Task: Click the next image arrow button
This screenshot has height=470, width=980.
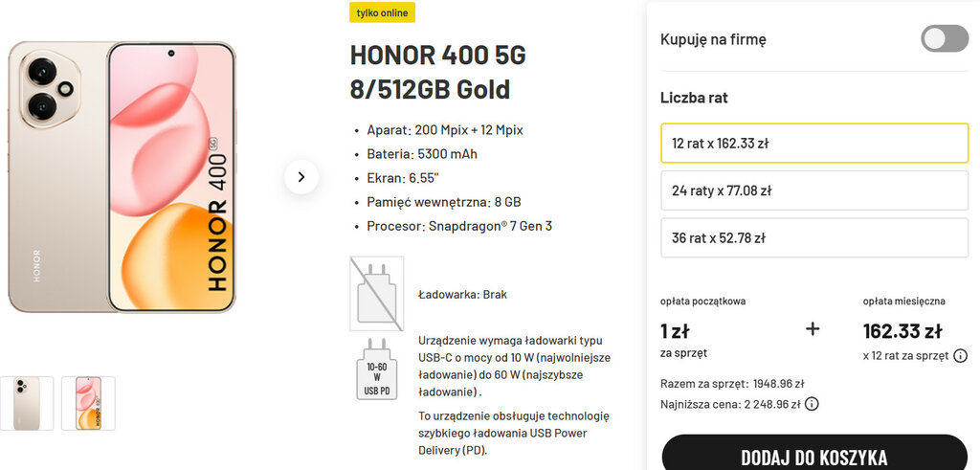Action: coord(301,177)
